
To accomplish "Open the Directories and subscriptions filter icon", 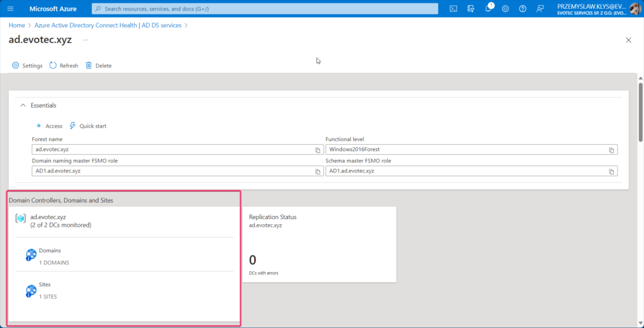I will [470, 9].
